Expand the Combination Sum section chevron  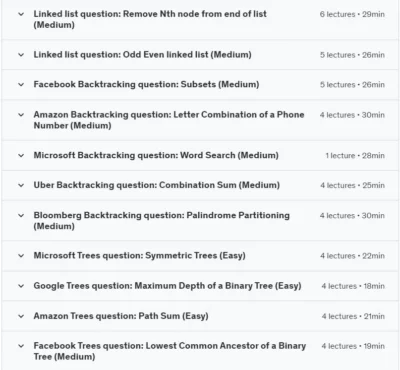pyautogui.click(x=21, y=185)
